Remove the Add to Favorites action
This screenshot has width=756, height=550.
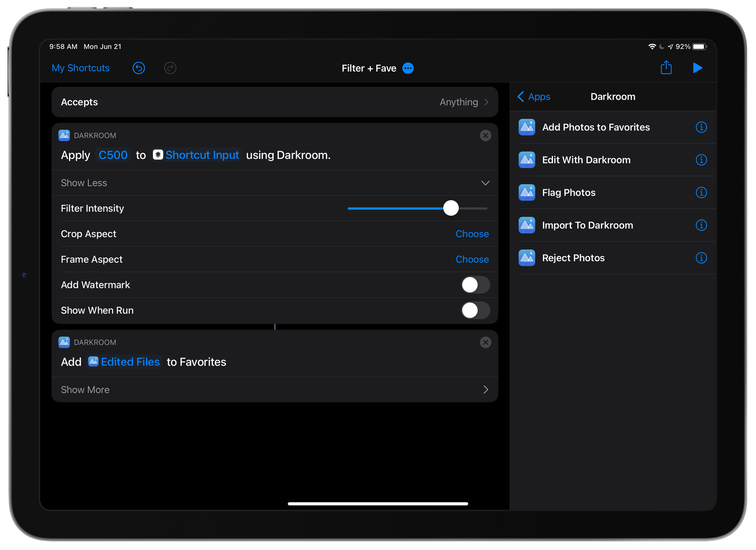coord(485,342)
